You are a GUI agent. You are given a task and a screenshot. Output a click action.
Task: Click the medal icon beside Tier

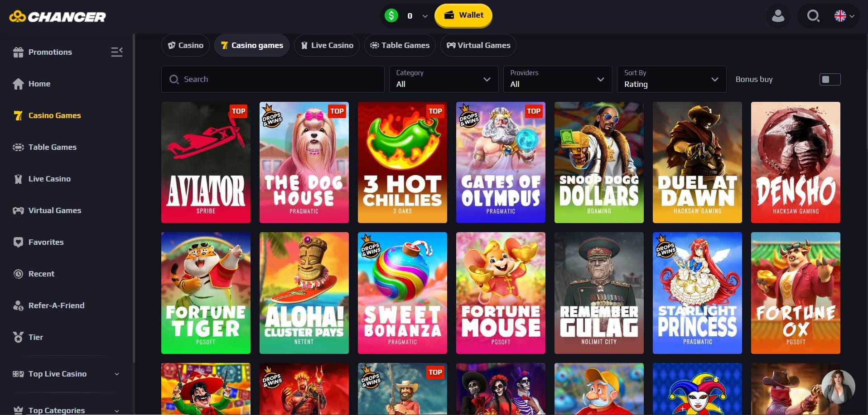pos(18,337)
